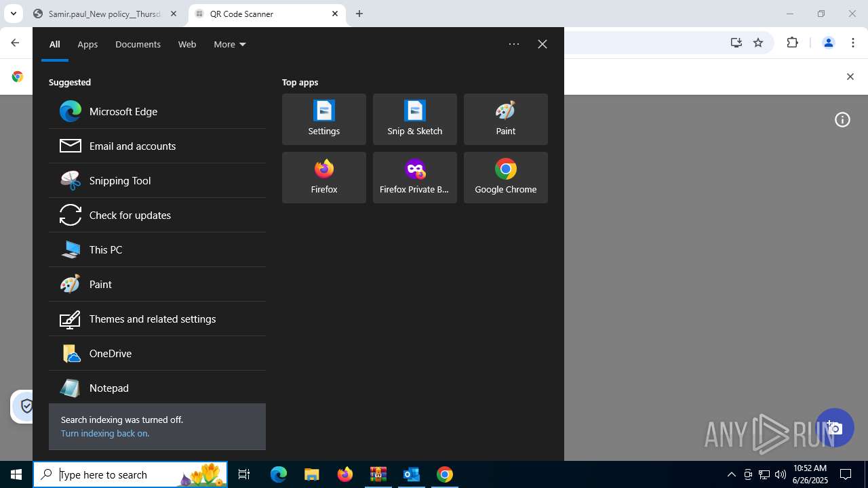
Task: Open Chrome profile avatar
Action: point(828,43)
